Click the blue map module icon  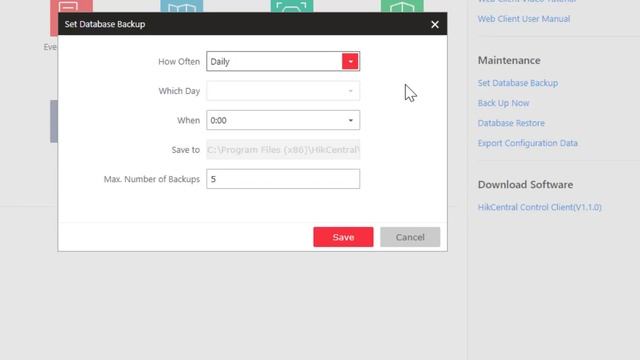[x=182, y=6]
